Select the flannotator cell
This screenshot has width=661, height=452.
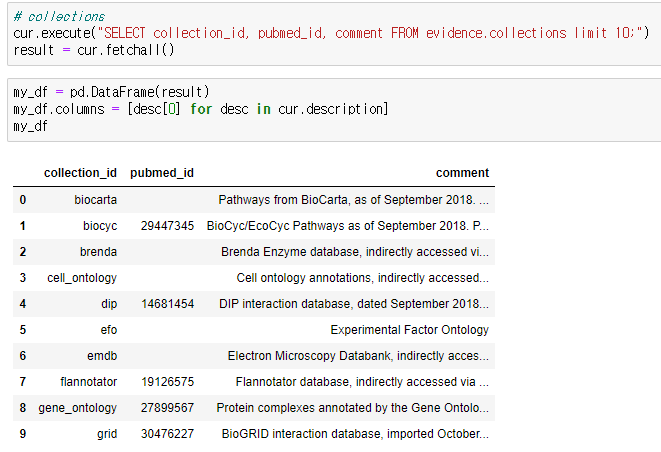click(x=89, y=382)
